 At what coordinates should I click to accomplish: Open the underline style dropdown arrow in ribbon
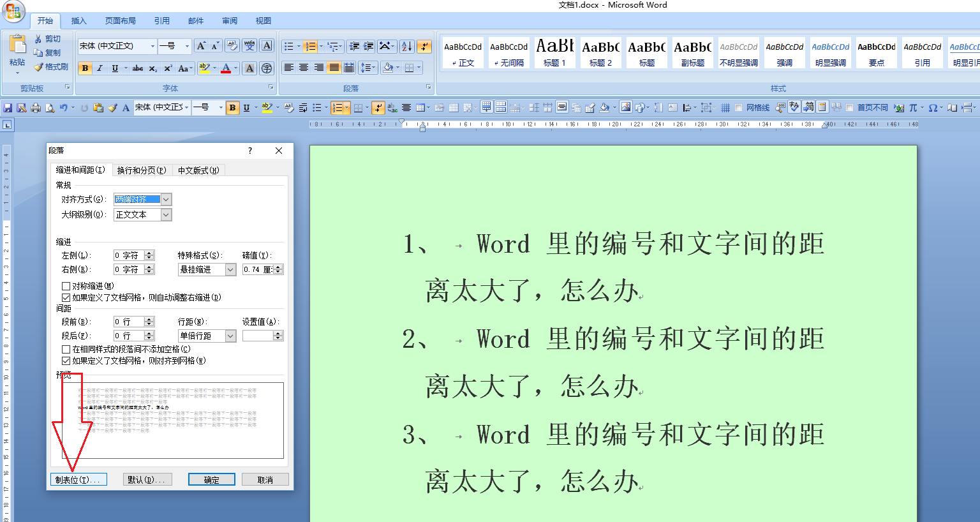pyautogui.click(x=126, y=68)
